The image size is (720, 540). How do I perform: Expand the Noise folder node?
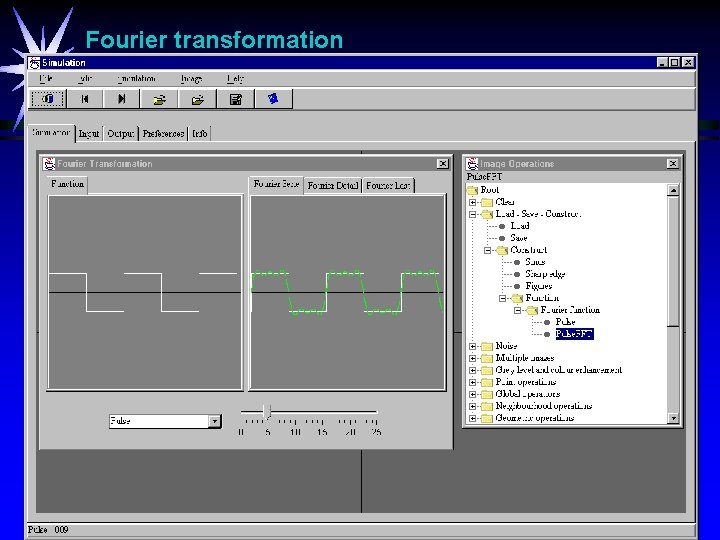[472, 346]
